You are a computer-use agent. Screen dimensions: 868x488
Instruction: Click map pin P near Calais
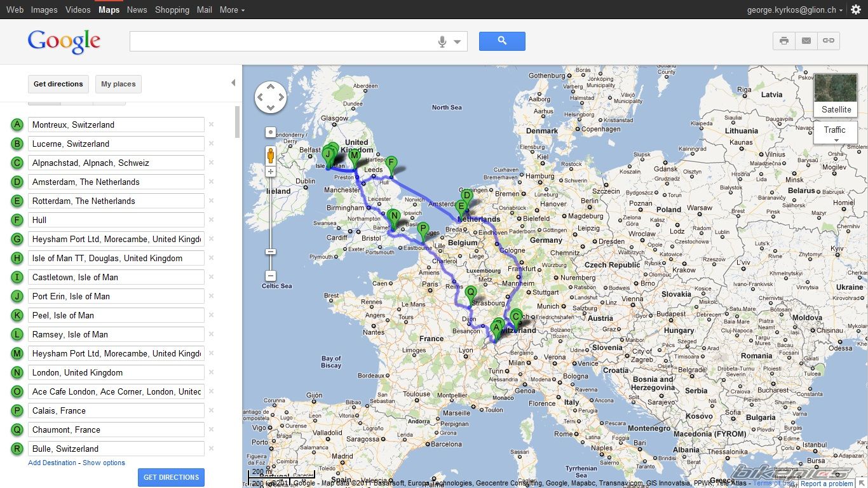click(x=423, y=230)
